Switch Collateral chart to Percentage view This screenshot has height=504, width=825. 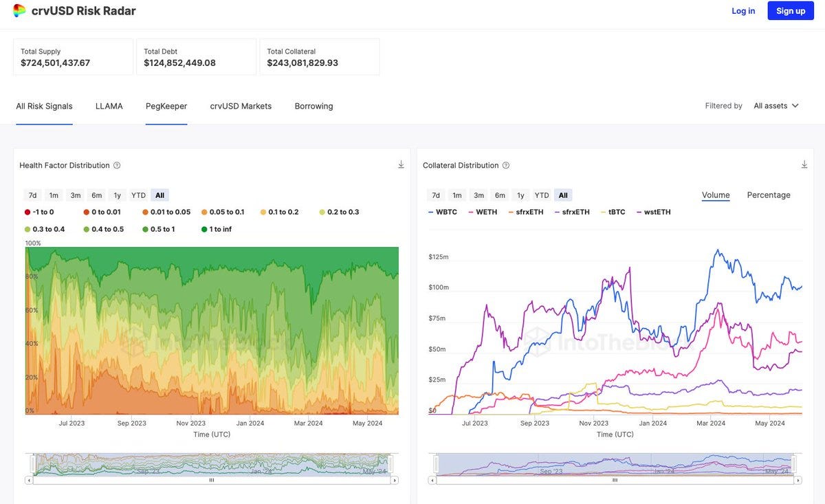[769, 195]
